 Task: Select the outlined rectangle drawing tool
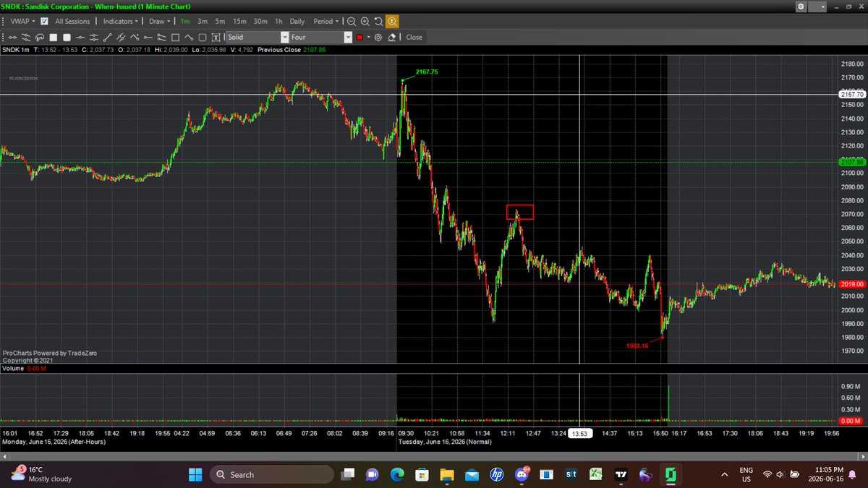pyautogui.click(x=175, y=37)
